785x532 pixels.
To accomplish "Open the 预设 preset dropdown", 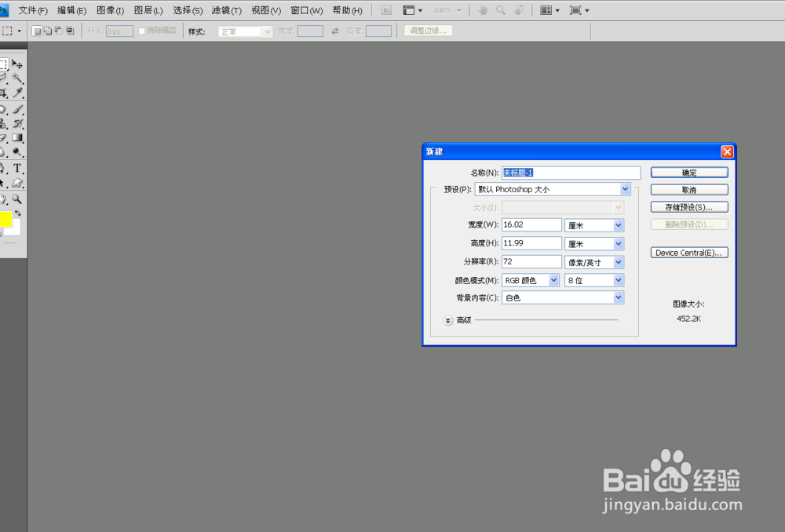I will [552, 189].
